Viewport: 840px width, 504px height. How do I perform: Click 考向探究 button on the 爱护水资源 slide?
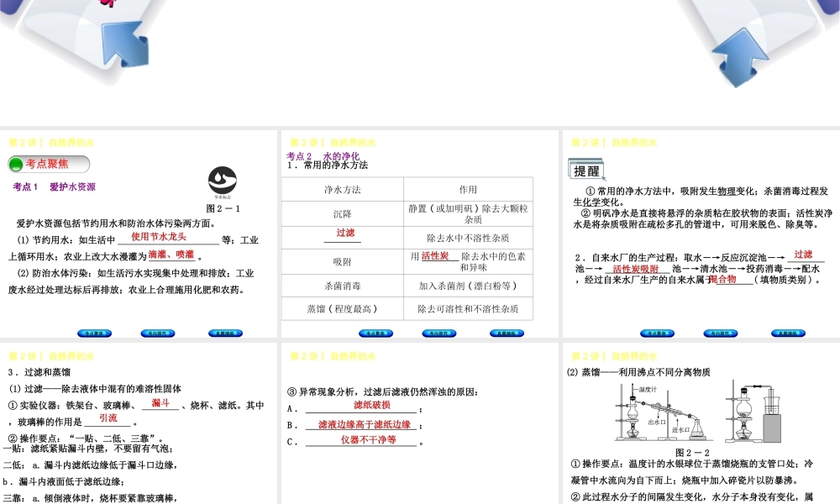point(158,333)
